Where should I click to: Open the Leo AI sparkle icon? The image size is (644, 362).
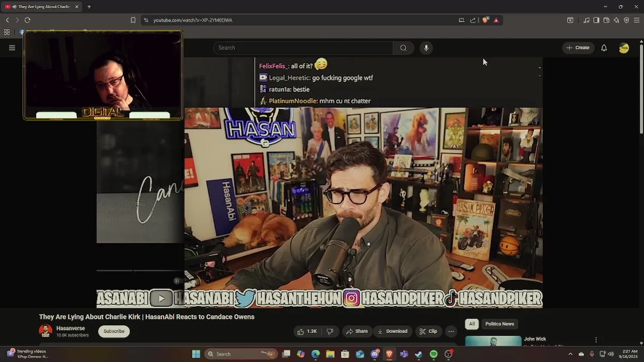coord(616,20)
